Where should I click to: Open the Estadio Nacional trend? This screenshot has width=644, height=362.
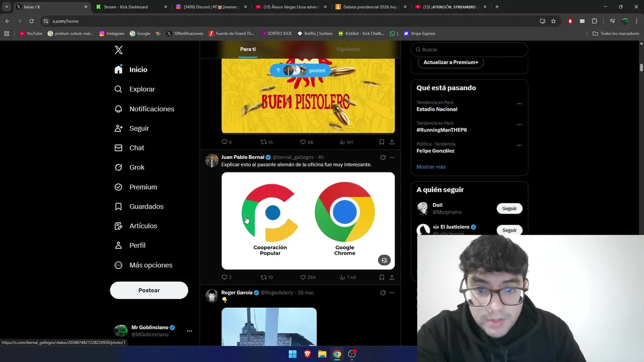click(x=437, y=109)
